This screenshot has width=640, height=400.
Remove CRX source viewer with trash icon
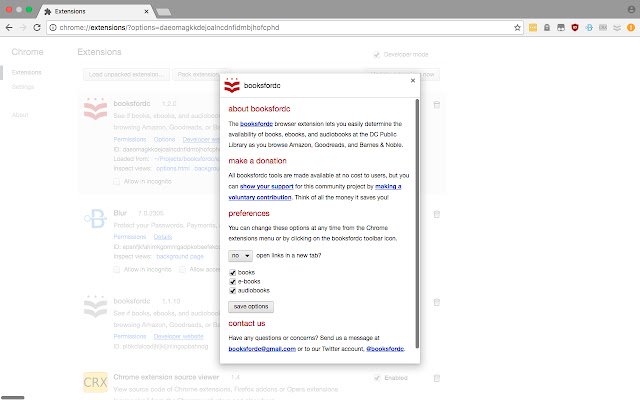click(x=436, y=378)
